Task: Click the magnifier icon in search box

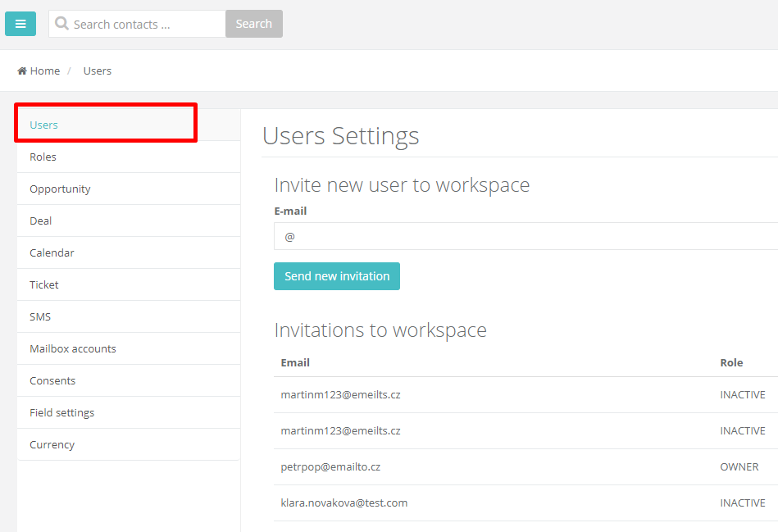Action: click(x=61, y=23)
